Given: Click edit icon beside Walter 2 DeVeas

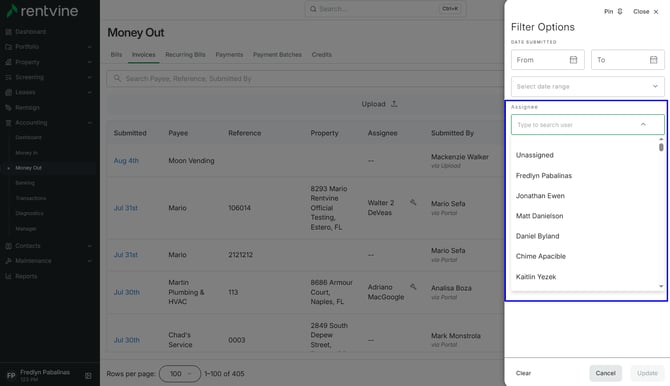Looking at the screenshot, I should pos(413,202).
